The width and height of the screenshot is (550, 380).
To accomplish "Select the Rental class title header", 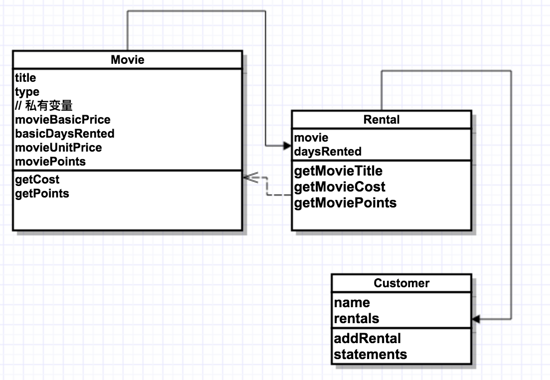I will click(381, 120).
